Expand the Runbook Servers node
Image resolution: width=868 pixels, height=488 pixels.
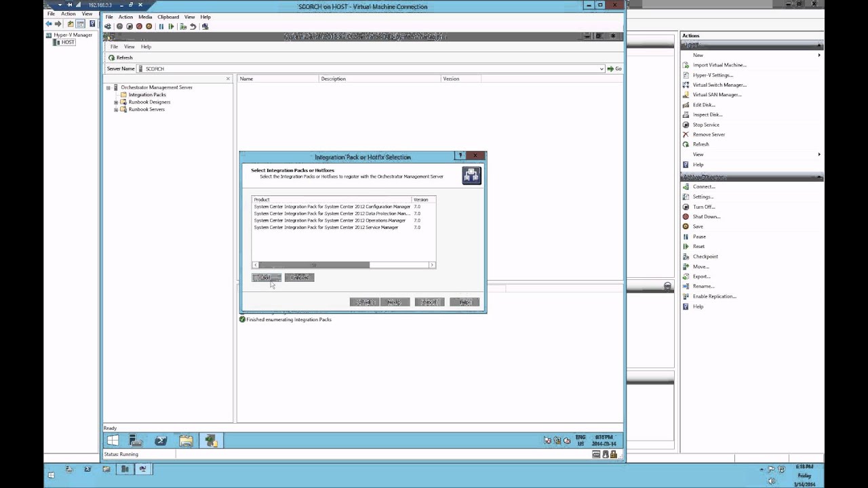116,109
